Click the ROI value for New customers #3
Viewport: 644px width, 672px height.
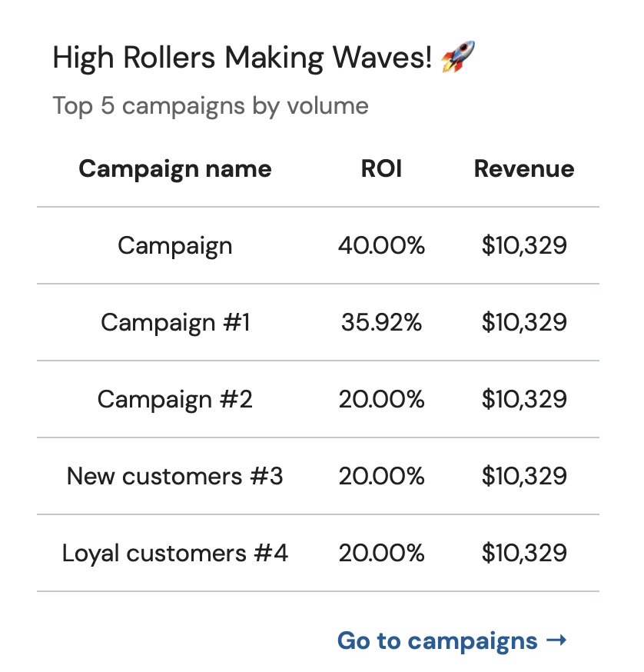(381, 476)
